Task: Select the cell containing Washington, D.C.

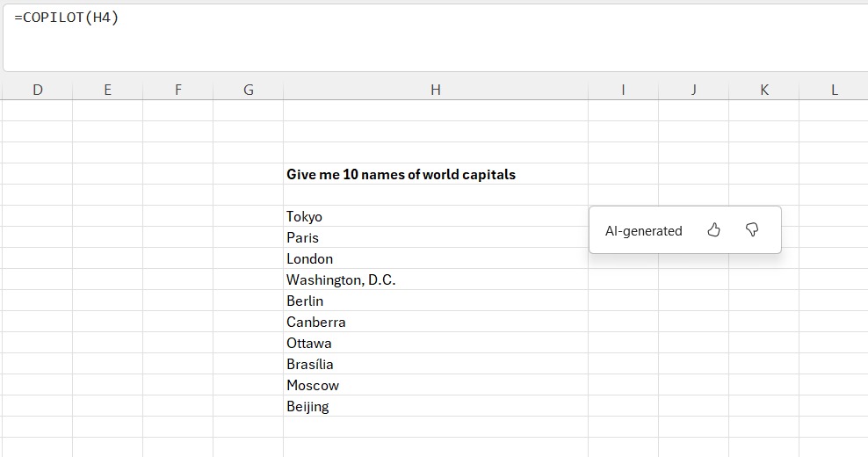Action: pyautogui.click(x=436, y=279)
